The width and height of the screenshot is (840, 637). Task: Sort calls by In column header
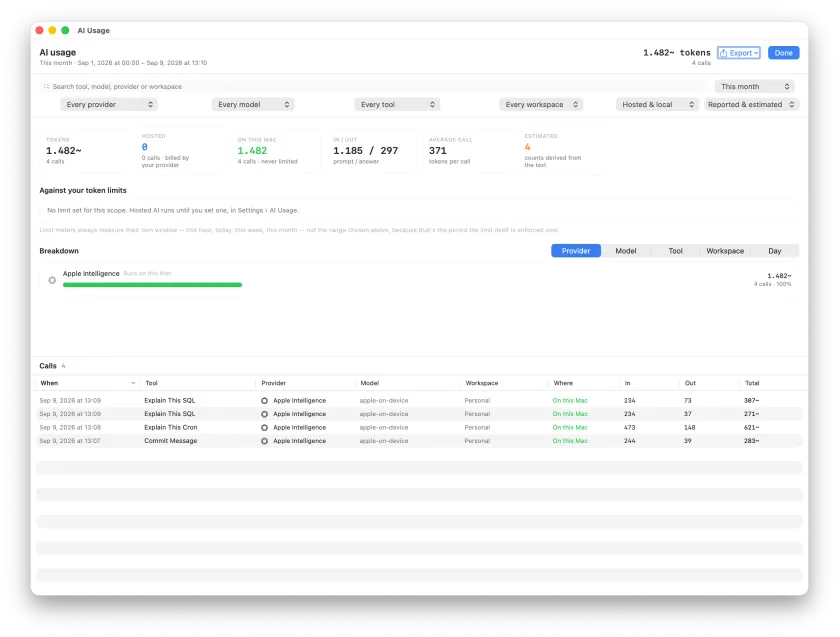click(627, 383)
